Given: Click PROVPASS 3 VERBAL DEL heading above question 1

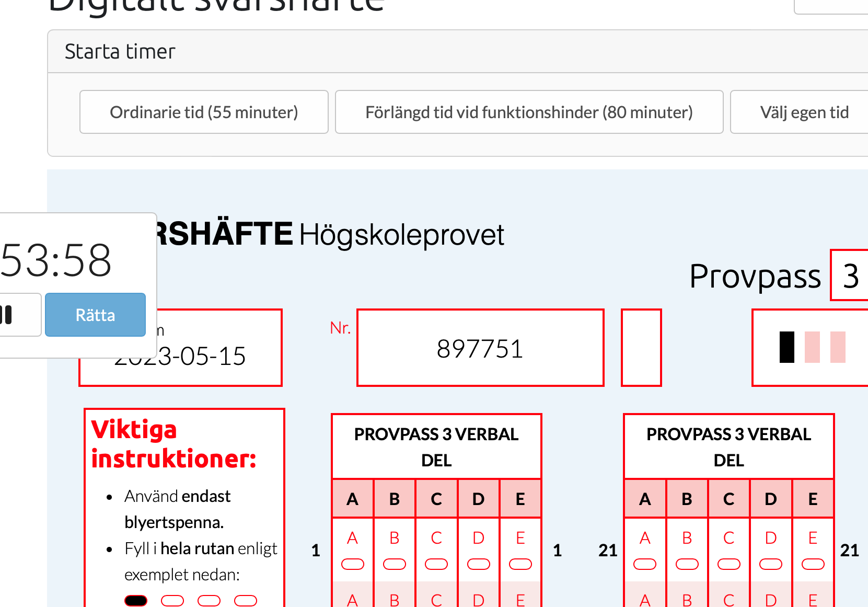Looking at the screenshot, I should 436,447.
